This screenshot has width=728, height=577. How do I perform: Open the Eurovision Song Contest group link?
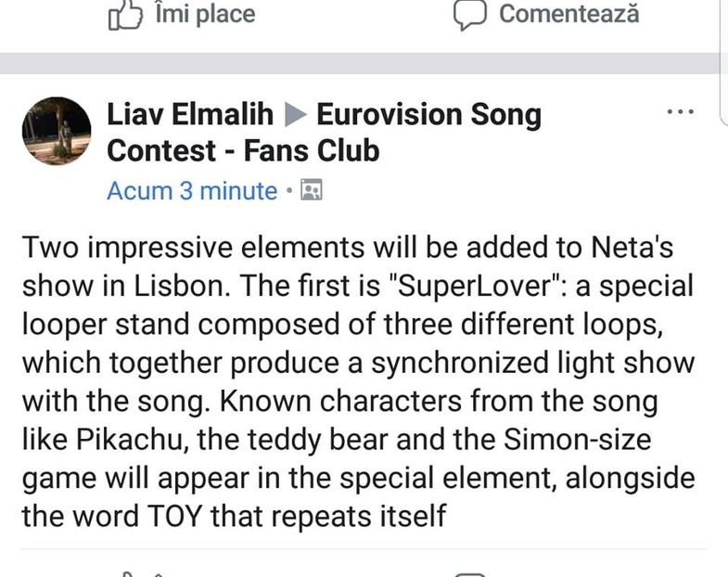428,115
